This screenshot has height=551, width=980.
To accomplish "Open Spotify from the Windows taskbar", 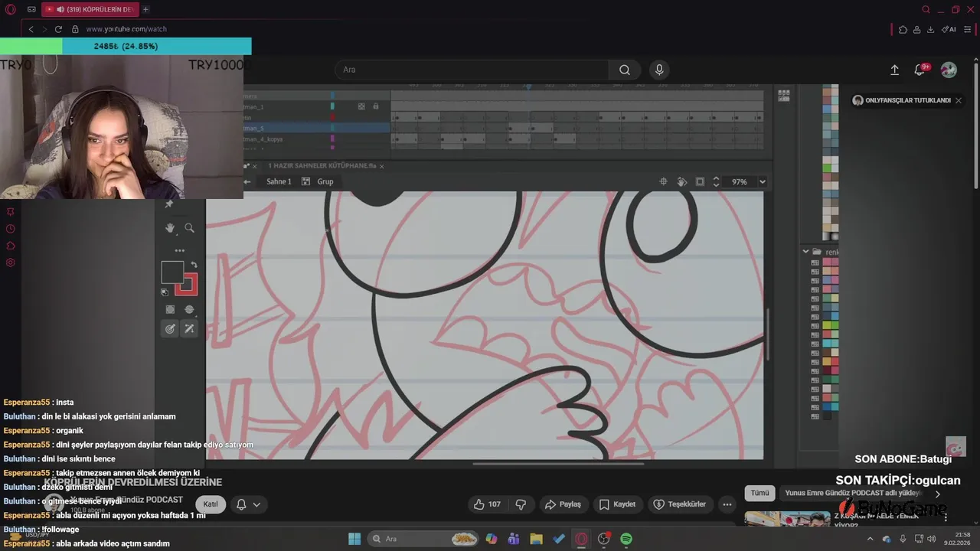I will coord(626,539).
